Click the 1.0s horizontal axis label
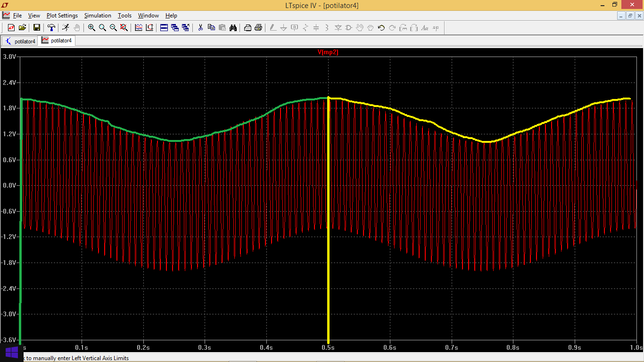Image resolution: width=644 pixels, height=362 pixels. (x=636, y=347)
